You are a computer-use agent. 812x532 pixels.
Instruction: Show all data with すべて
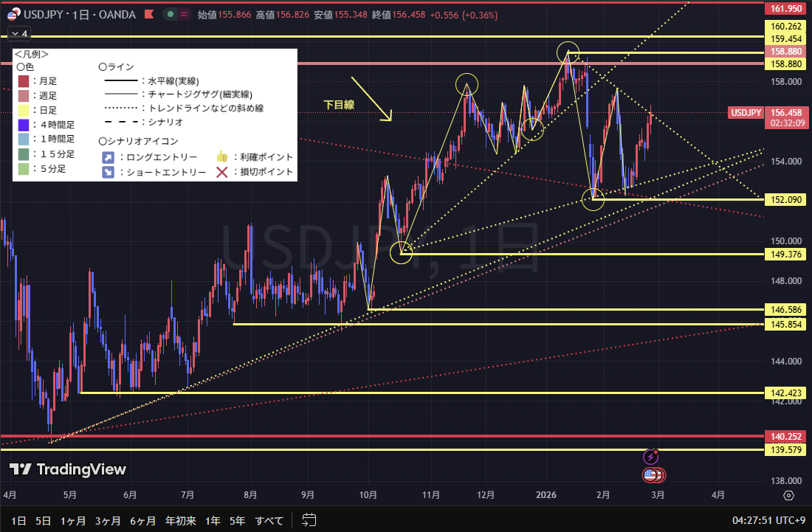pyautogui.click(x=269, y=520)
